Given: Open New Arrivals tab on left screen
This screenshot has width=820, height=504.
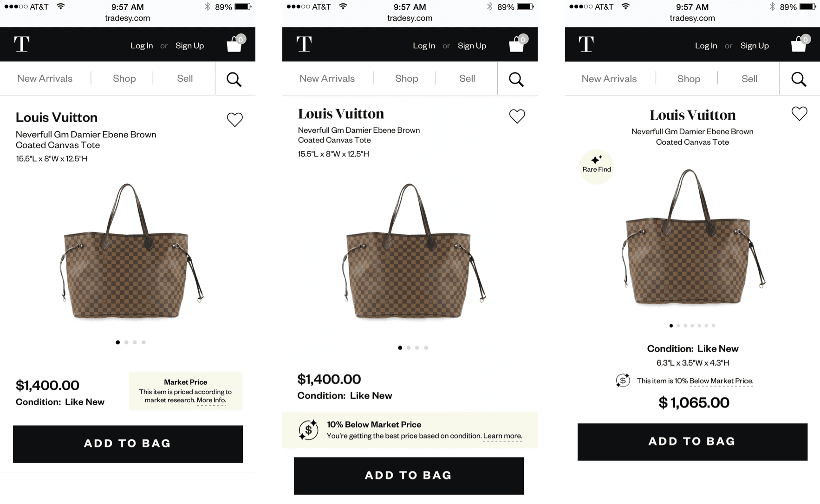Looking at the screenshot, I should click(x=45, y=78).
